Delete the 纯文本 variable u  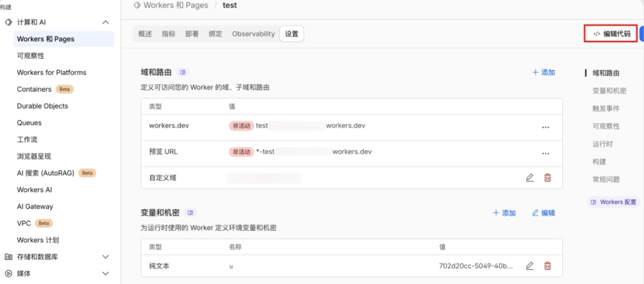[547, 266]
